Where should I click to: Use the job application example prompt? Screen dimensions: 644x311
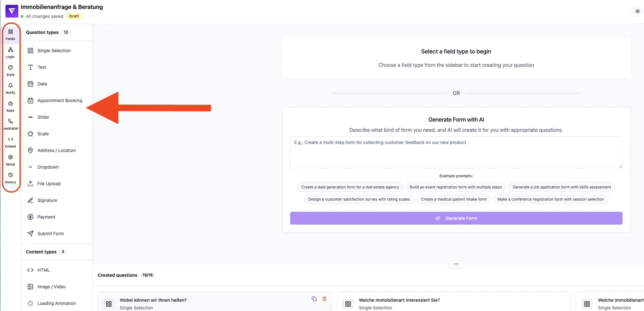(561, 187)
